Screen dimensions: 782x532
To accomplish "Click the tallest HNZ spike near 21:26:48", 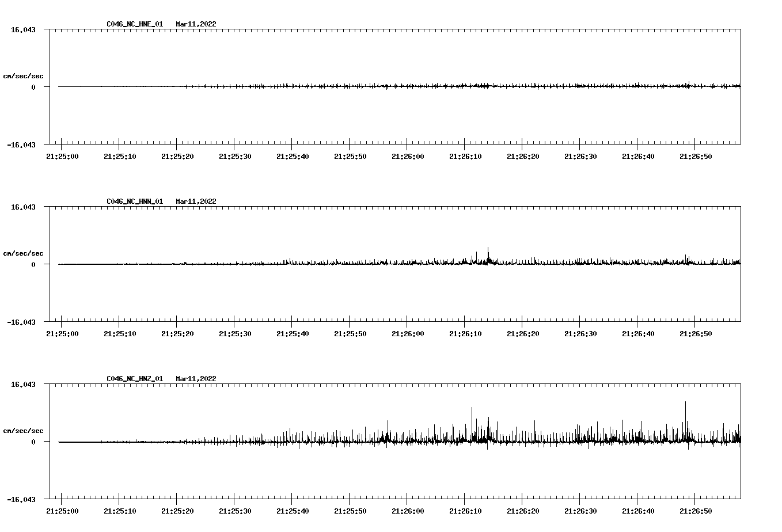I will pos(685,420).
